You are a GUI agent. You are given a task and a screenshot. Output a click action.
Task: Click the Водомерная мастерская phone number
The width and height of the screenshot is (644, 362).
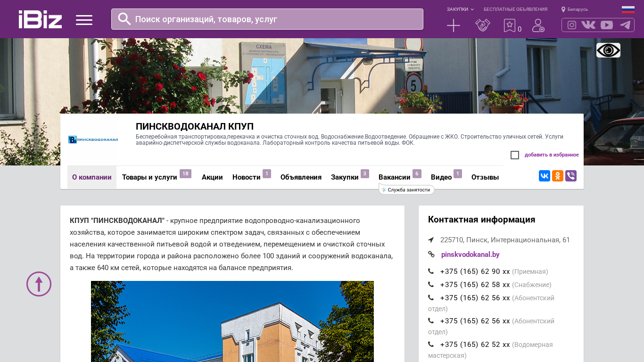click(x=475, y=345)
